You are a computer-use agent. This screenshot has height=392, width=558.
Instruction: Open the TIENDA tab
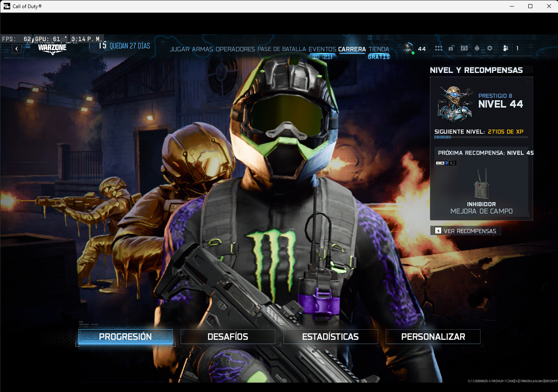tap(379, 49)
